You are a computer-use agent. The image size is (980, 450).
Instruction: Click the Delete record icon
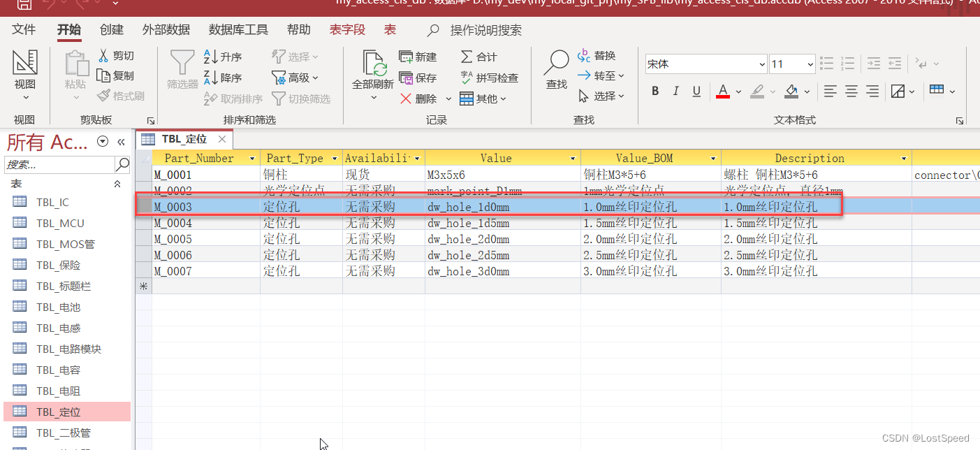[406, 99]
